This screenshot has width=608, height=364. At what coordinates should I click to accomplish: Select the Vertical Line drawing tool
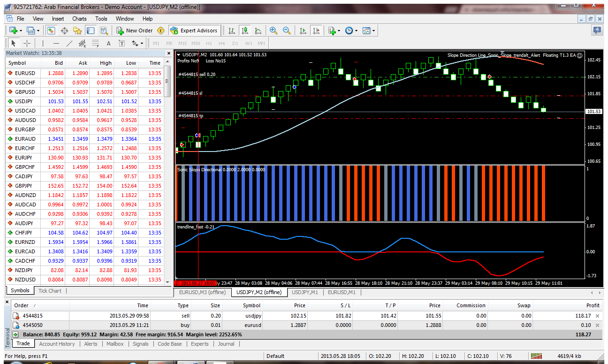point(43,43)
